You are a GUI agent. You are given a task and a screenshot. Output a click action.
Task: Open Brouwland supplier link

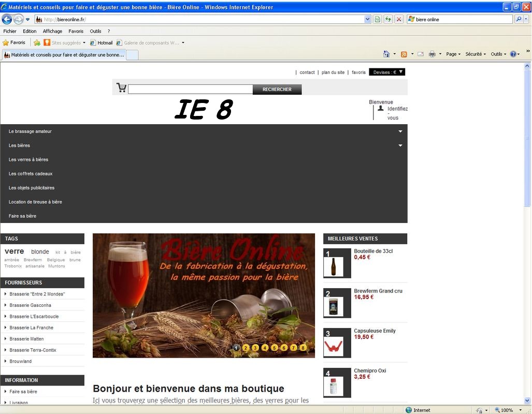(20, 361)
